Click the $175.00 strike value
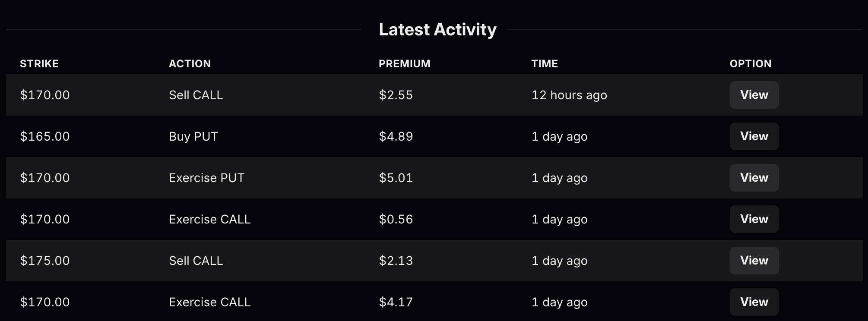 click(44, 261)
